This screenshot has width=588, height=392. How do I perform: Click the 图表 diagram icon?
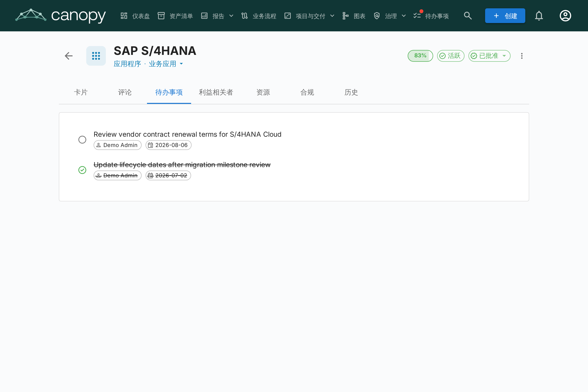pyautogui.click(x=345, y=16)
